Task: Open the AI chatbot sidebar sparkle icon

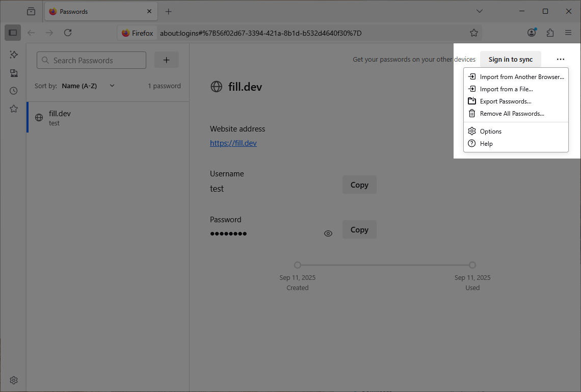Action: 14,55
